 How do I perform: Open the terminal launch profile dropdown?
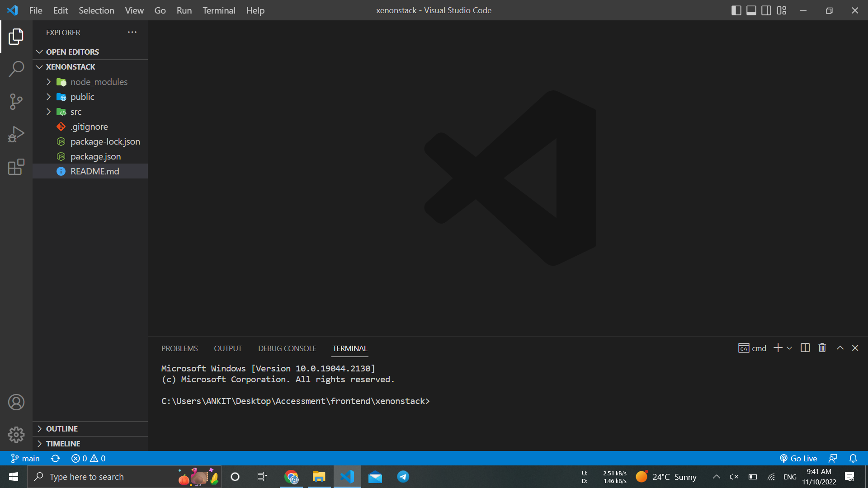[x=790, y=348]
